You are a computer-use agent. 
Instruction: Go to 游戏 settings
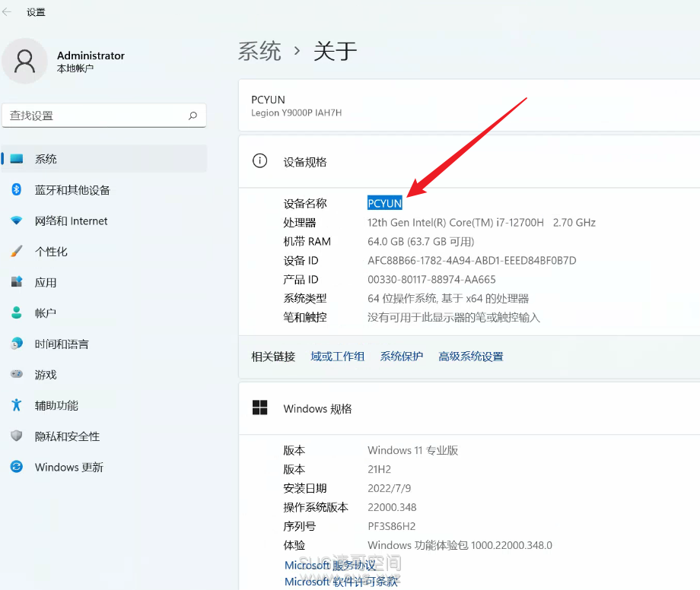[104, 374]
